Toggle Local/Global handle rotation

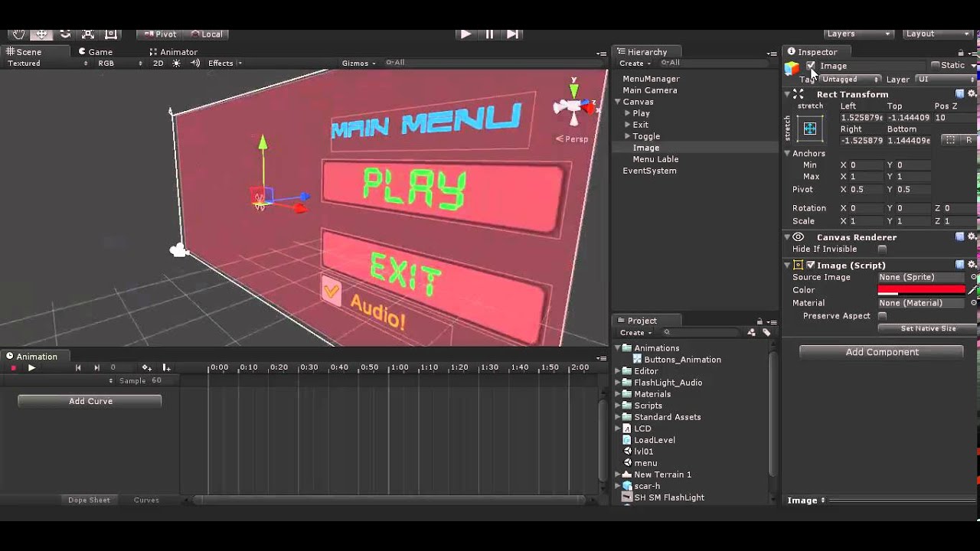pos(206,34)
